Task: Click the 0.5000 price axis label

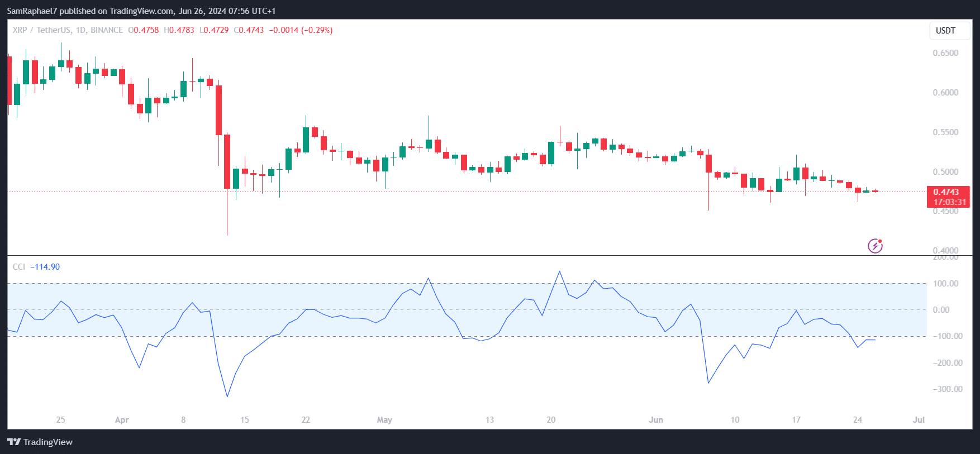Action: coord(945,172)
